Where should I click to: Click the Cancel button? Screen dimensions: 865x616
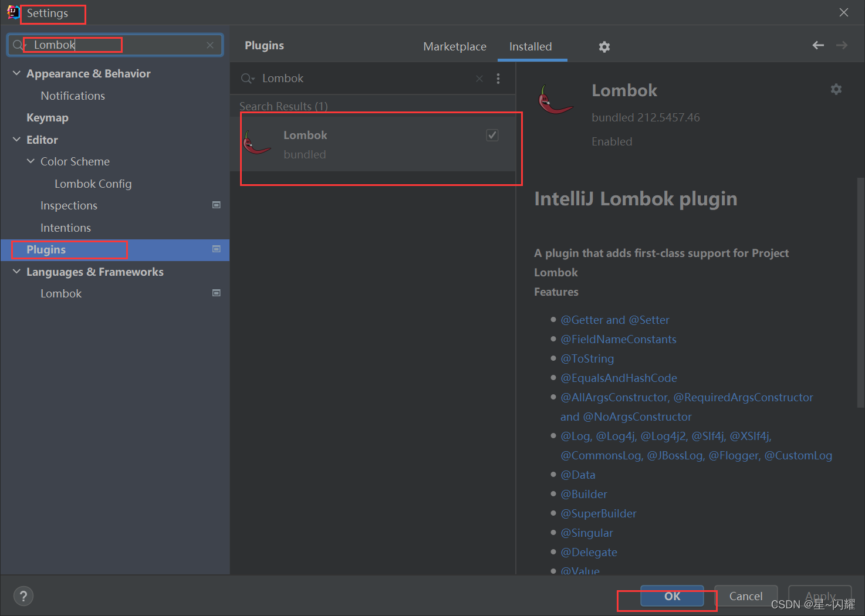pos(746,596)
